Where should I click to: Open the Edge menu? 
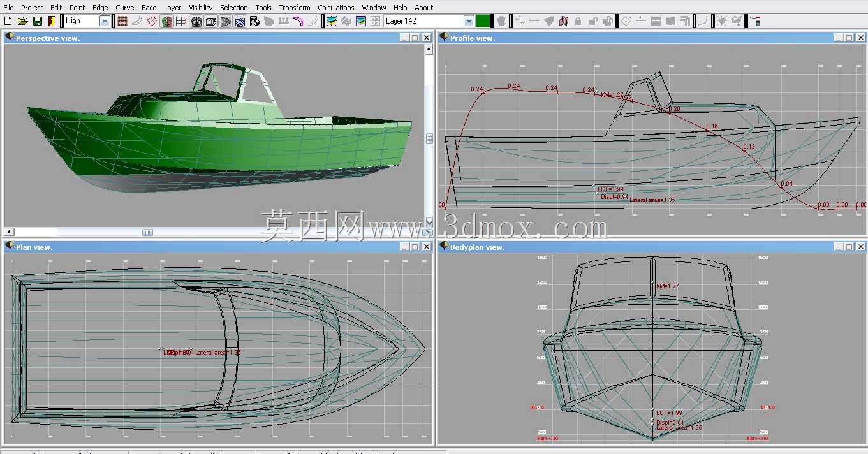coord(100,8)
